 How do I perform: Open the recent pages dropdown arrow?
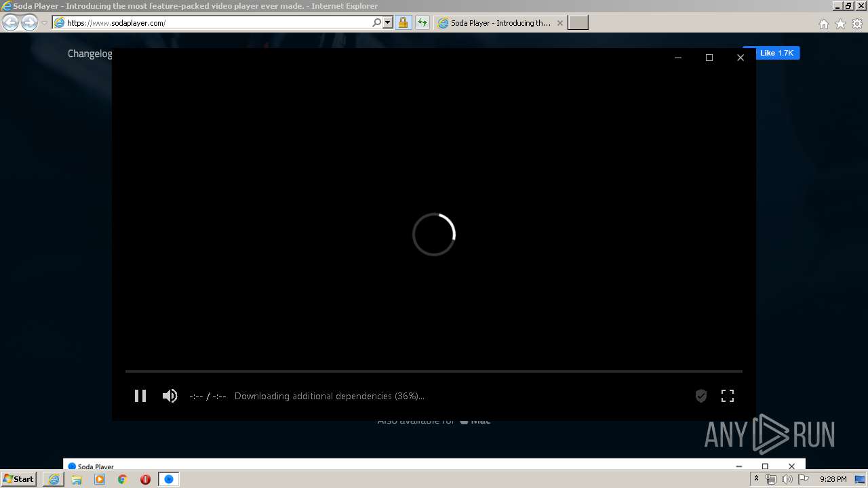44,23
